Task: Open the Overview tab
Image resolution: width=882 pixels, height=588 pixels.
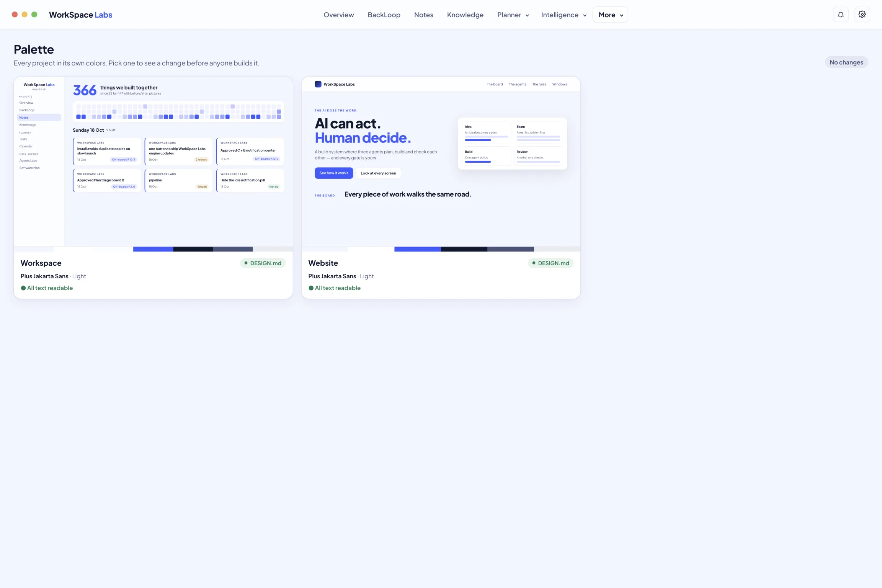Action: (338, 15)
